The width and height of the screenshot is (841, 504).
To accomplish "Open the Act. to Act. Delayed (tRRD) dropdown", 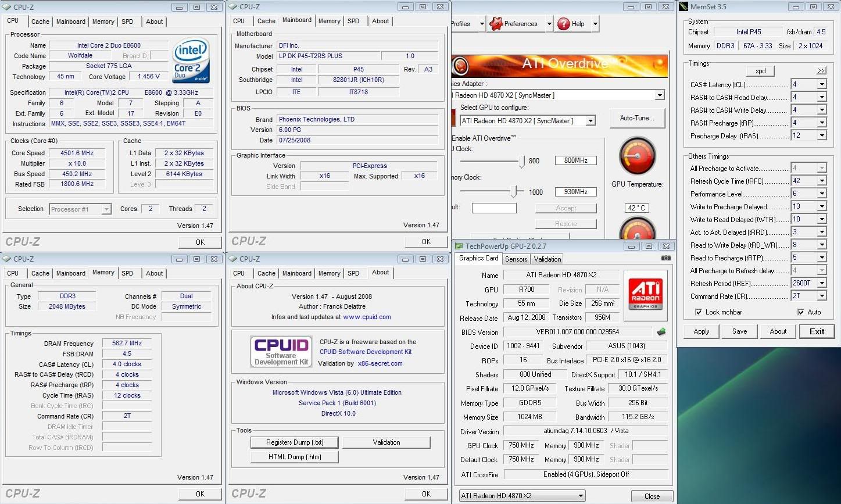I will pos(822,232).
